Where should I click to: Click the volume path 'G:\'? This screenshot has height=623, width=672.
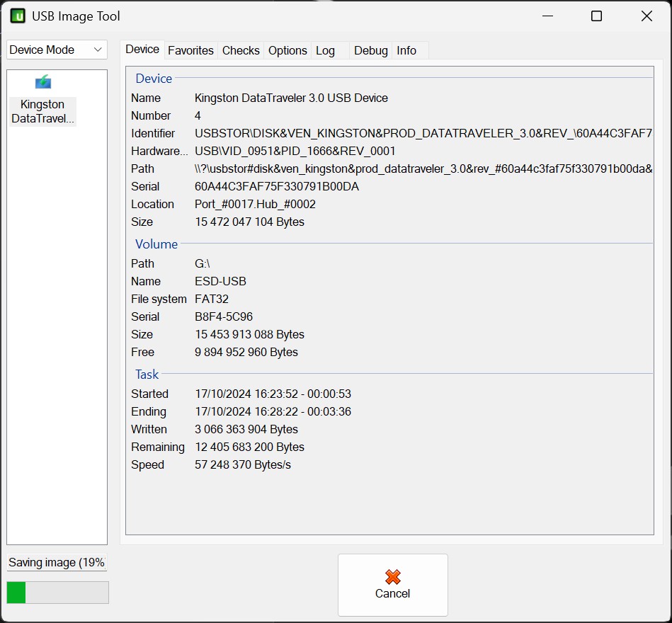(203, 263)
